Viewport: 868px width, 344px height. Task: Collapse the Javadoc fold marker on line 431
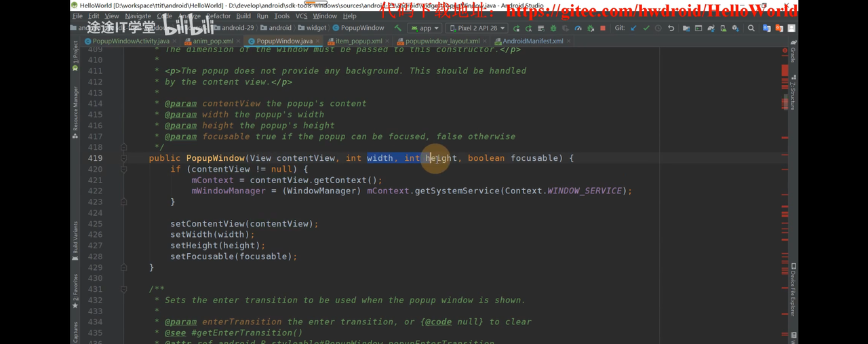click(x=124, y=289)
